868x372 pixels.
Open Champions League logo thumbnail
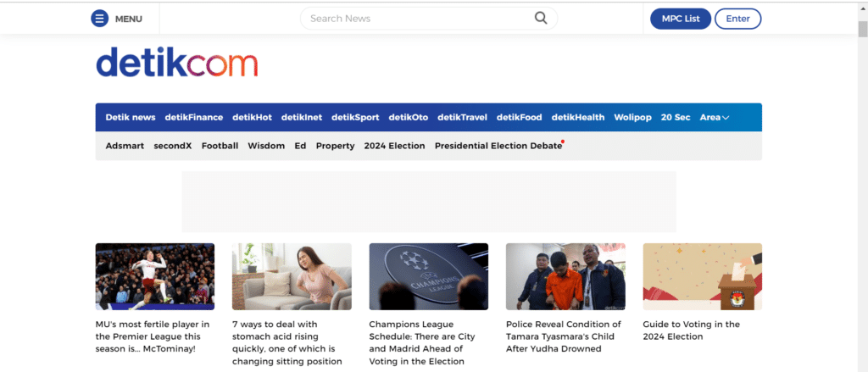pos(428,276)
